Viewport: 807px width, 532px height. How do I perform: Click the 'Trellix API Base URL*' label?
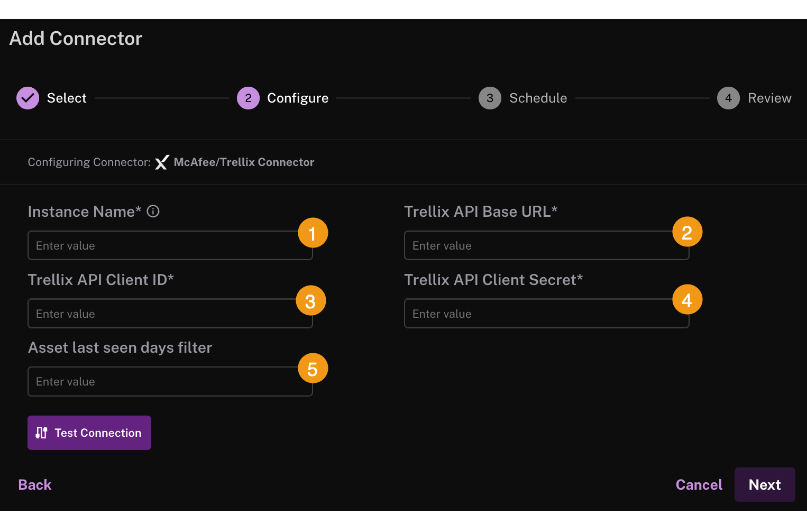tap(481, 212)
